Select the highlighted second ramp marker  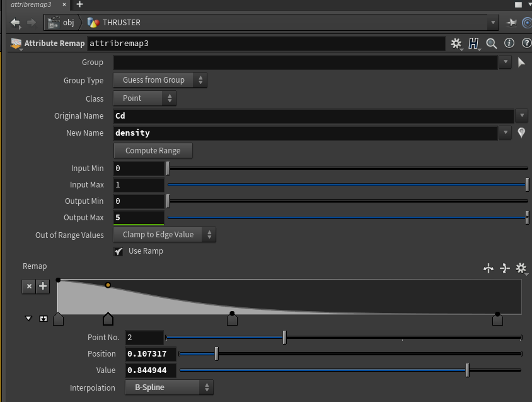point(108,319)
